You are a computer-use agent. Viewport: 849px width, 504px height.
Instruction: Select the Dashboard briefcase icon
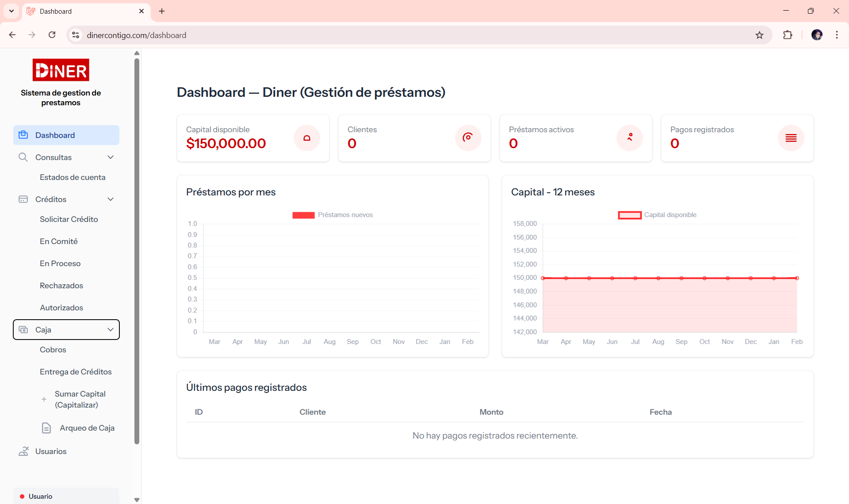[23, 135]
